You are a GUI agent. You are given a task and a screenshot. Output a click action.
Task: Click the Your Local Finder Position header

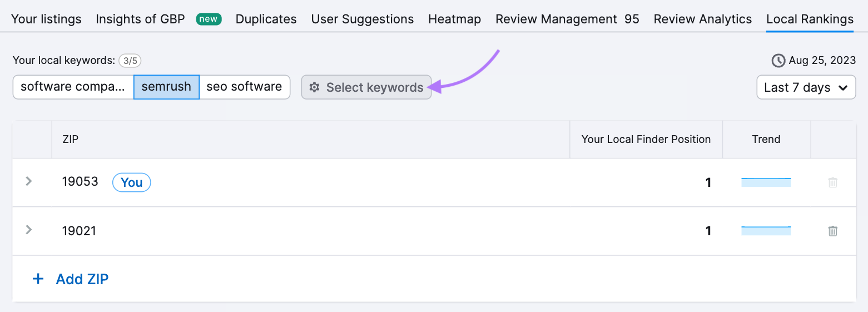tap(646, 140)
